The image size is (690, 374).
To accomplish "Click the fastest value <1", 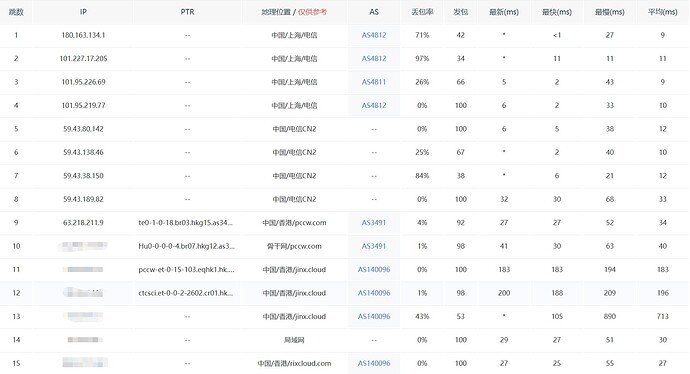I will [x=557, y=35].
